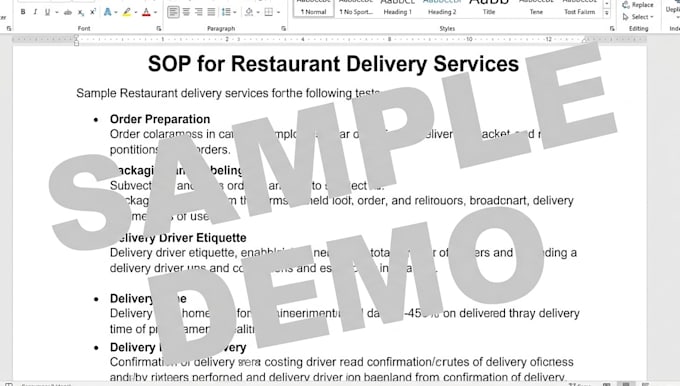Screen dimensions: 680x386
Task: Toggle Subscript formatting
Action: (x=81, y=12)
